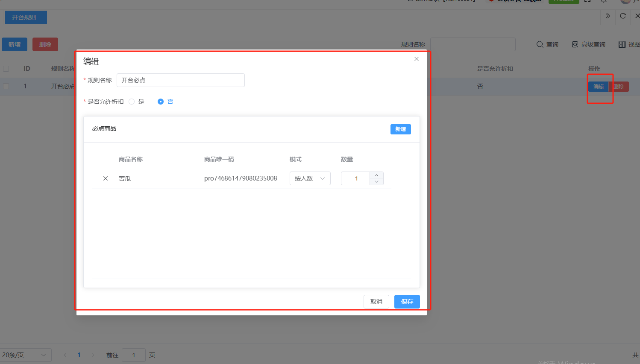Add a product with 新增 in 必点商品

tap(400, 129)
